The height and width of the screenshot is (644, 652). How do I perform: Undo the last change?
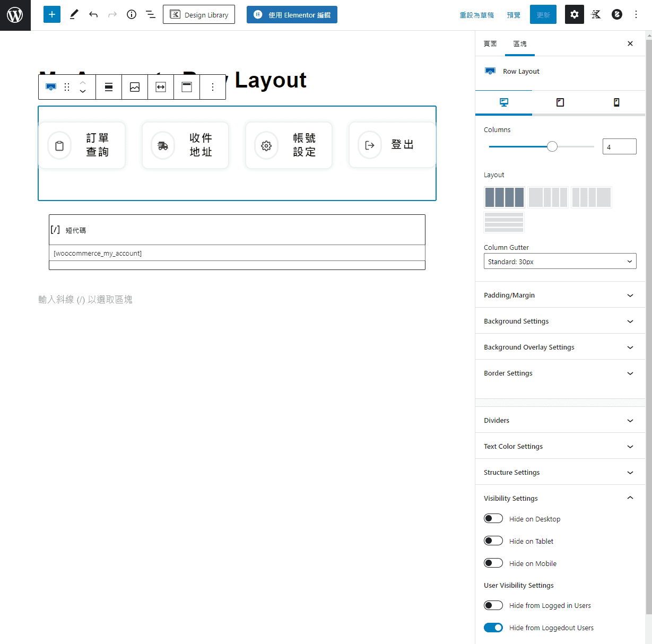93,14
